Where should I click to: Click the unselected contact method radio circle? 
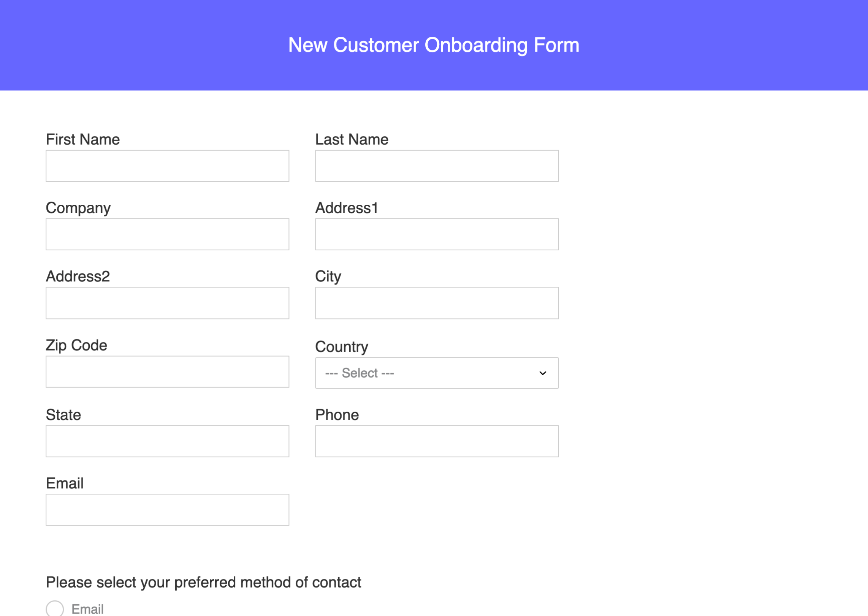click(x=55, y=608)
